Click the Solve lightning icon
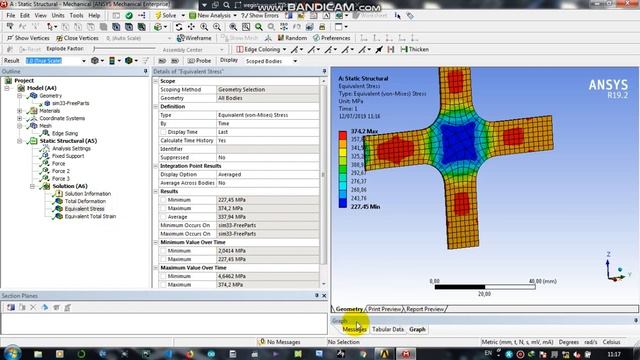The width and height of the screenshot is (640, 360). click(158, 16)
